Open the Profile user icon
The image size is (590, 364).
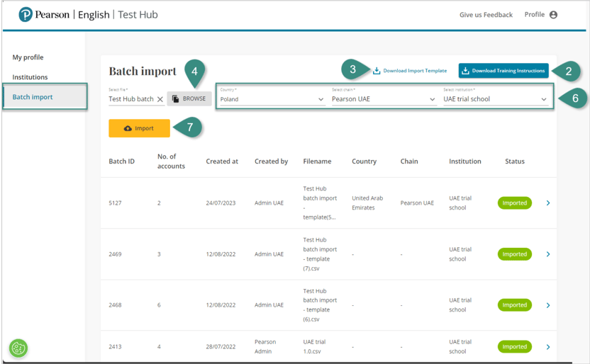(553, 15)
